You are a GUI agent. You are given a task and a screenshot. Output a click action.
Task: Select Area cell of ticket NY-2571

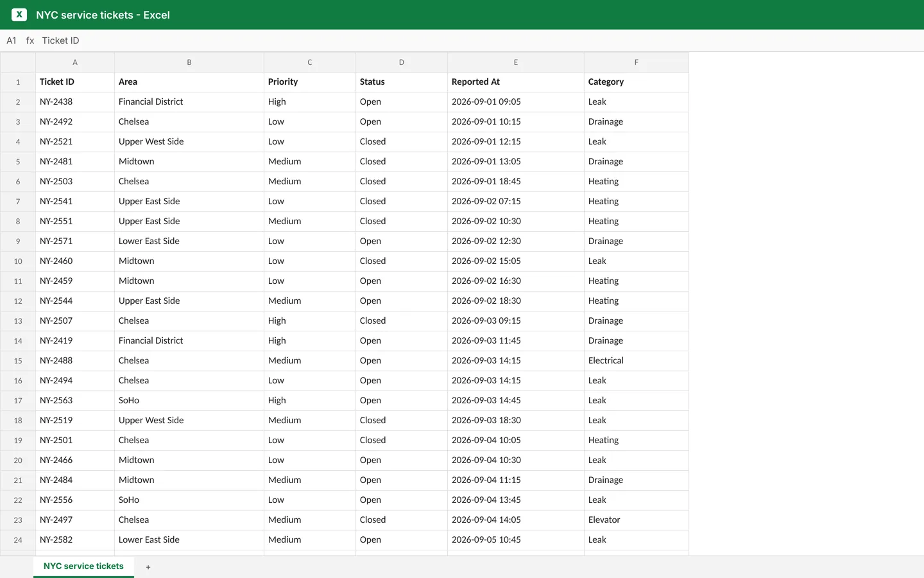click(x=189, y=241)
